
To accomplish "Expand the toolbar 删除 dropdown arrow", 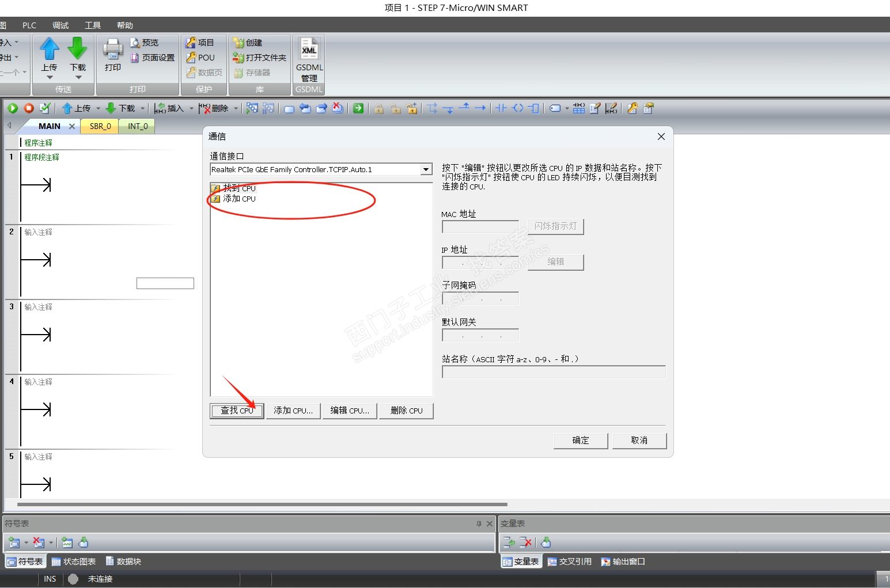I will tap(236, 108).
